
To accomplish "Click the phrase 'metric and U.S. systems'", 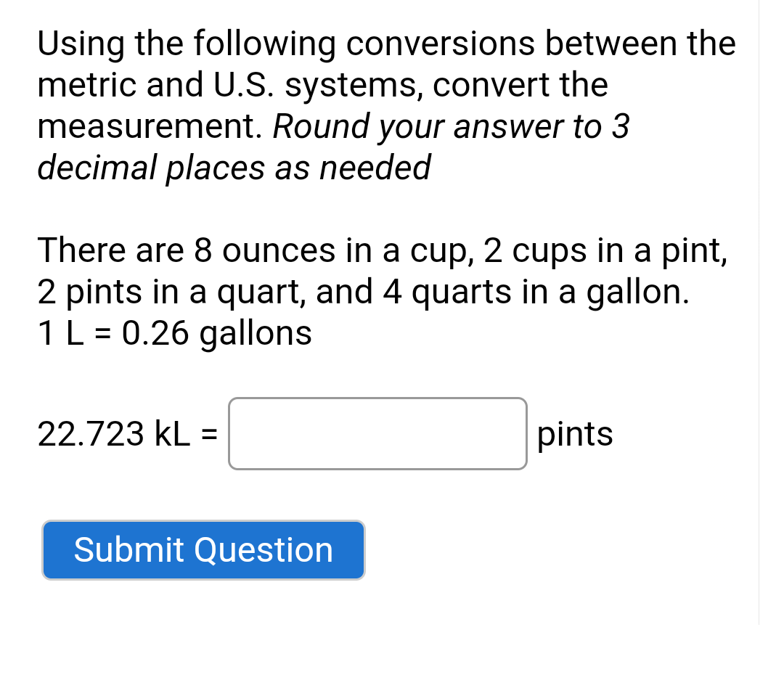I will (211, 85).
